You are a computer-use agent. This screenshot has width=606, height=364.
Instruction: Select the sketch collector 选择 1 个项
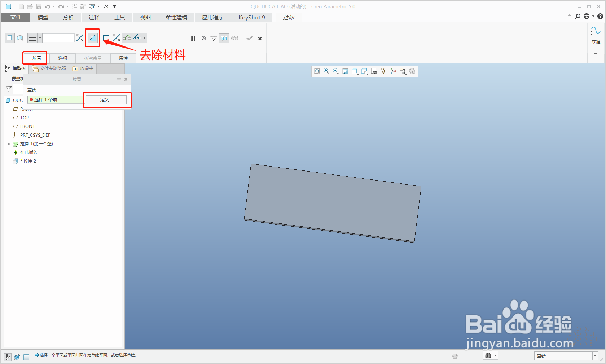(55, 99)
